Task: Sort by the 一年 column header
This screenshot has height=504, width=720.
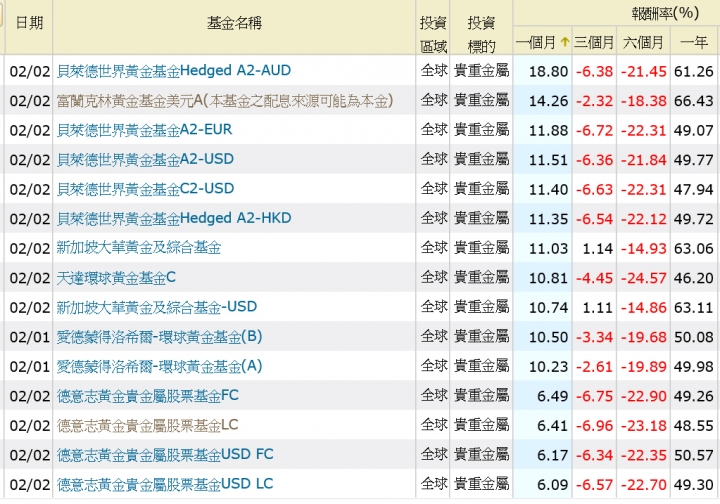Action: click(694, 43)
